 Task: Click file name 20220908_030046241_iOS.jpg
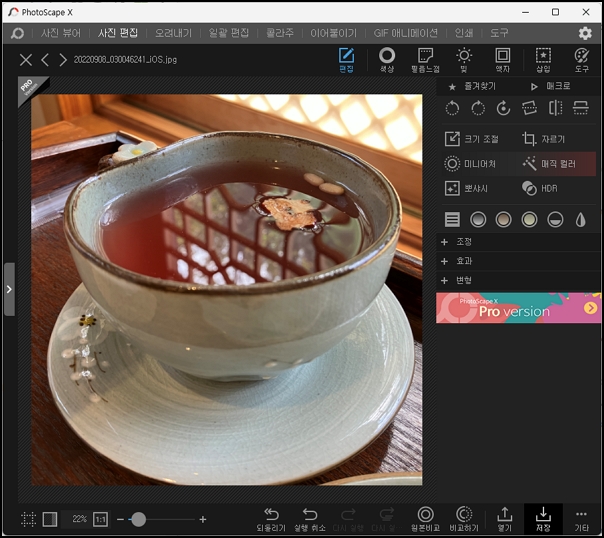coord(125,60)
